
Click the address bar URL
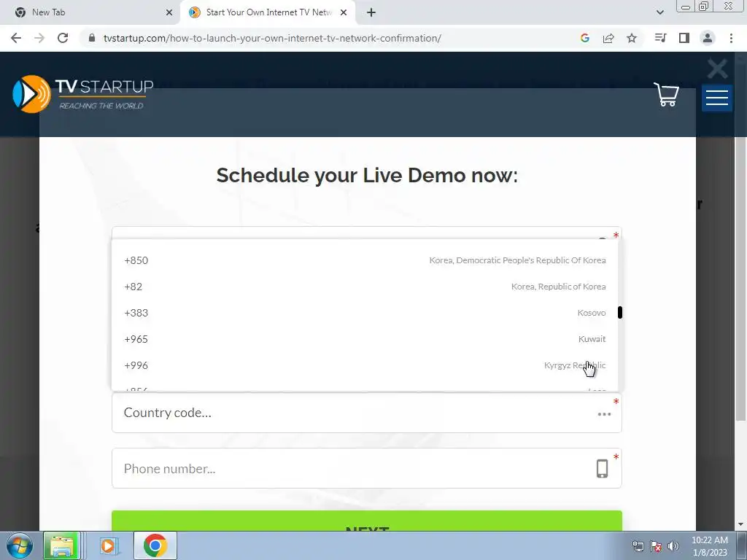click(272, 38)
